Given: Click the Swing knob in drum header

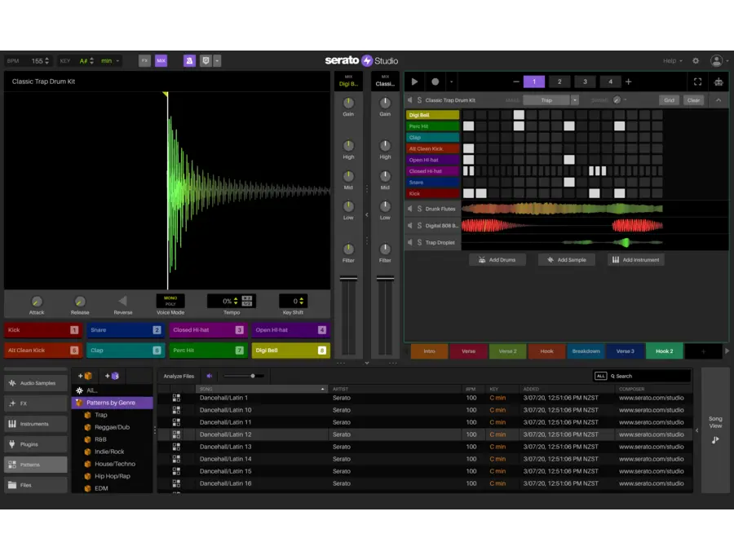Looking at the screenshot, I should point(617,100).
